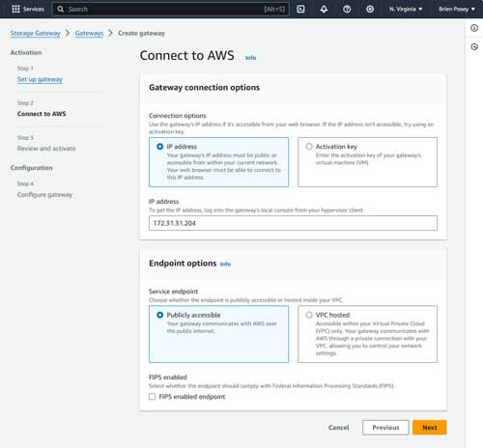Open the Set up gateway step link
Image resolution: width=483 pixels, height=448 pixels.
tap(40, 79)
